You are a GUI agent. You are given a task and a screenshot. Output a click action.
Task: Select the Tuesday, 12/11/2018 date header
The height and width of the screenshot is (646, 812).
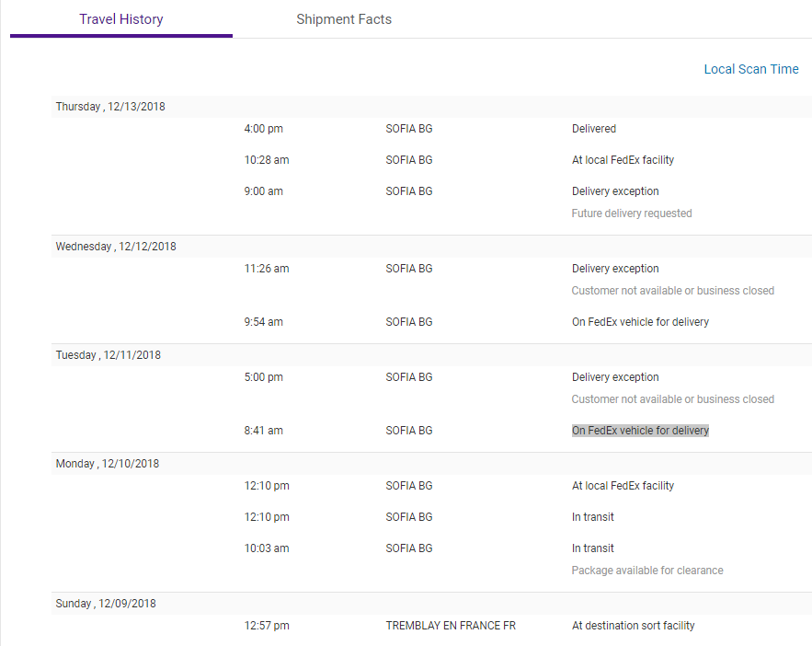[x=108, y=355]
